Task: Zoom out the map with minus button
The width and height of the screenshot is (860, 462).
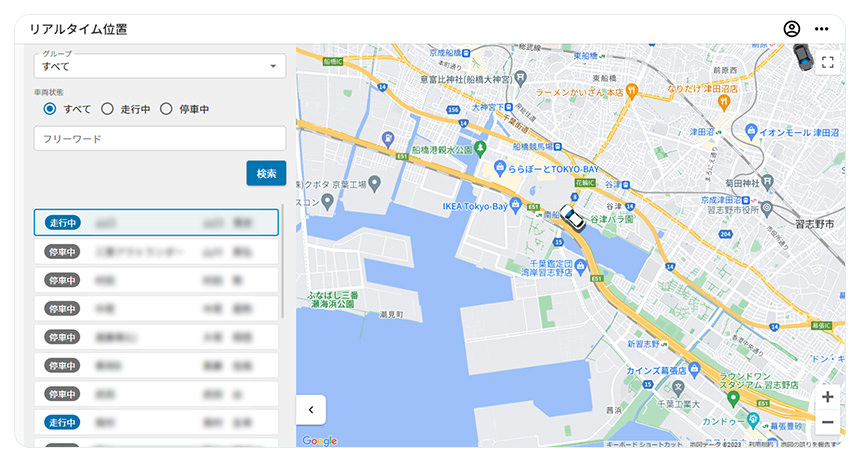Action: (x=828, y=422)
